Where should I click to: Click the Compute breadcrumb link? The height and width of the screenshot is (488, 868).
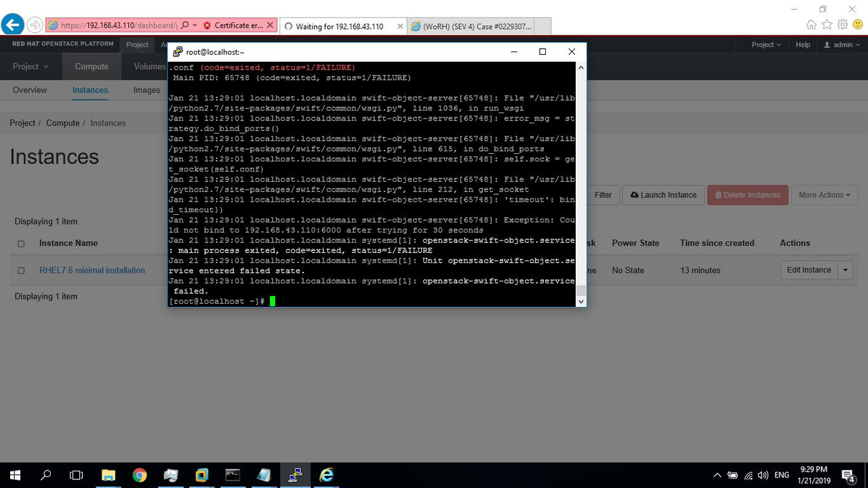(63, 123)
